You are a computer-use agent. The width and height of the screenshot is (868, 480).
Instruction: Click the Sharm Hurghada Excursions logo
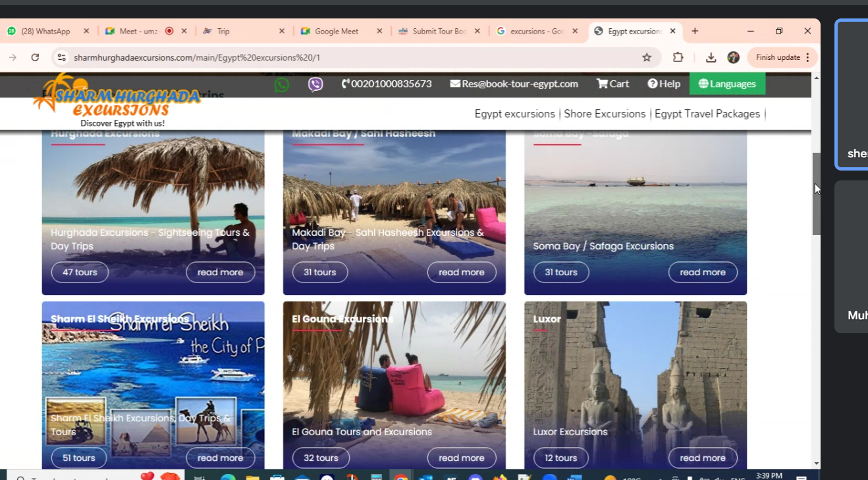[x=117, y=101]
